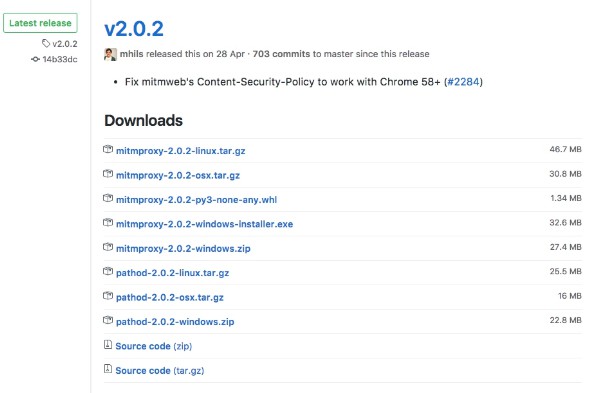Image resolution: width=592 pixels, height=393 pixels.
Task: Click the package icon beside pathod-2.0.2-windows.zip
Action: click(108, 321)
